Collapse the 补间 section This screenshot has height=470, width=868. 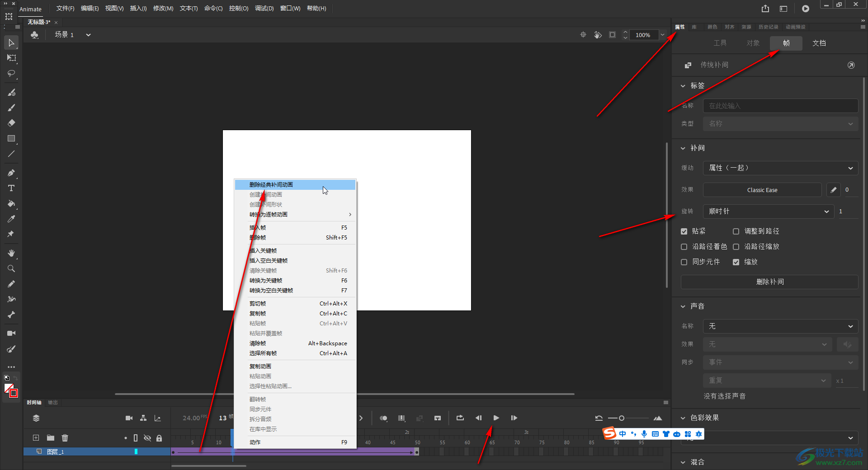point(683,148)
